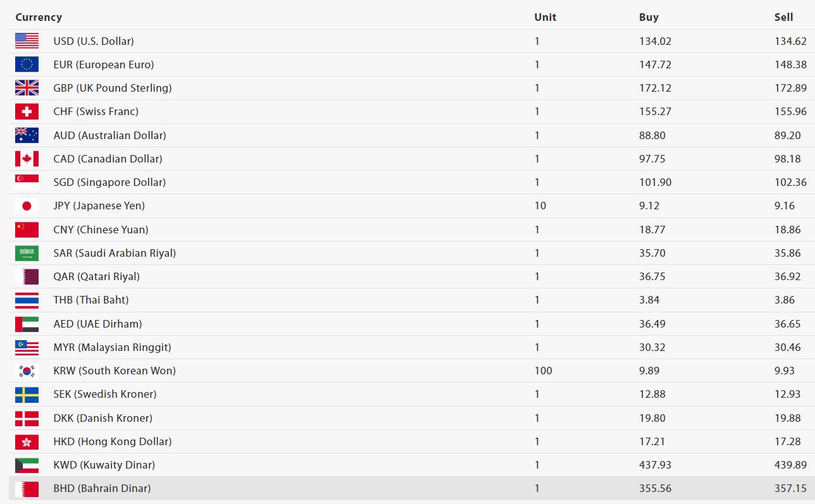Select the AED (UAE Dirham) label
Image resolution: width=815 pixels, height=504 pixels.
(x=97, y=324)
